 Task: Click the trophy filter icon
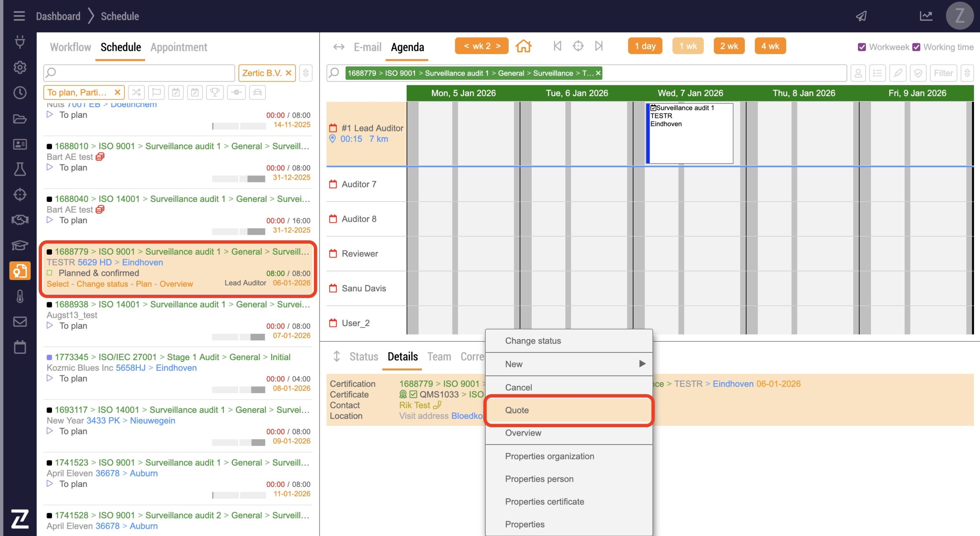click(215, 92)
